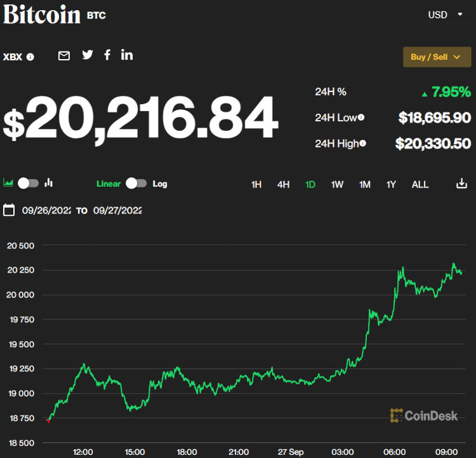
Task: Click the 24H High info icon
Action: [x=363, y=144]
